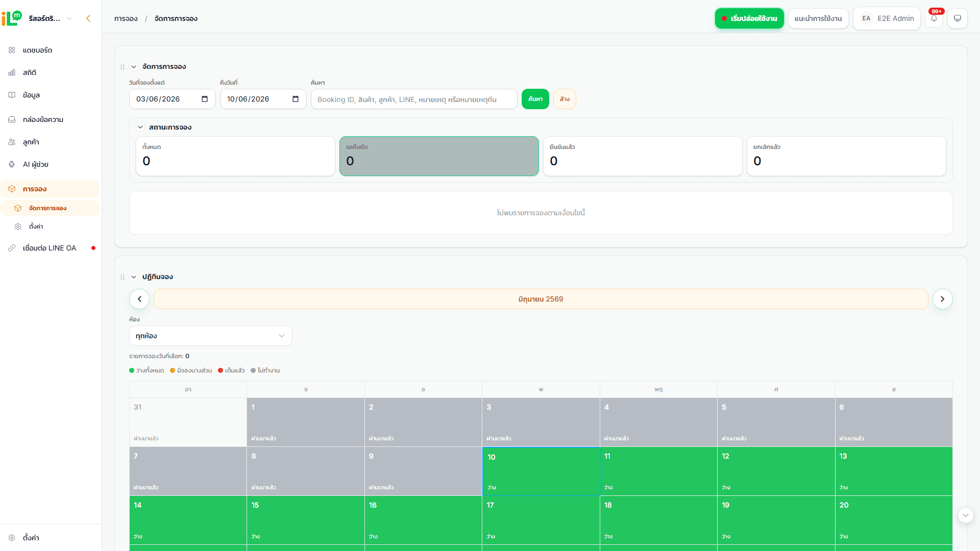Click the book icon for ข้อมูล
The image size is (980, 551).
(x=12, y=95)
